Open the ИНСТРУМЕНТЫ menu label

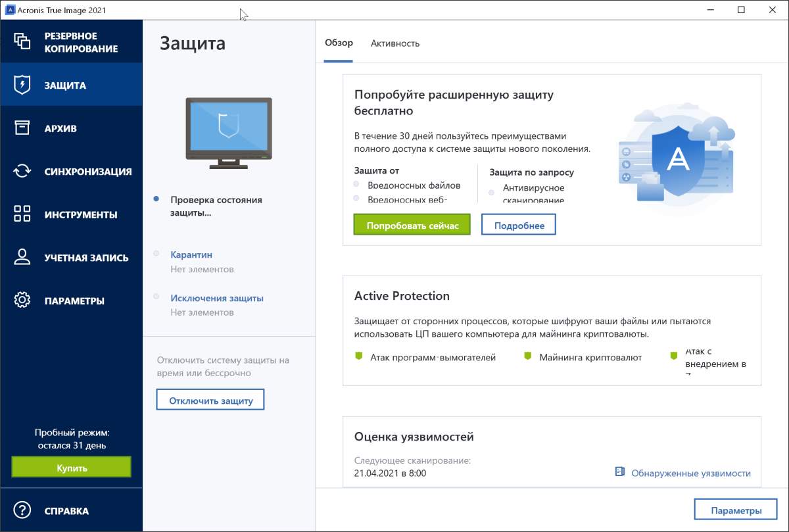coord(81,214)
